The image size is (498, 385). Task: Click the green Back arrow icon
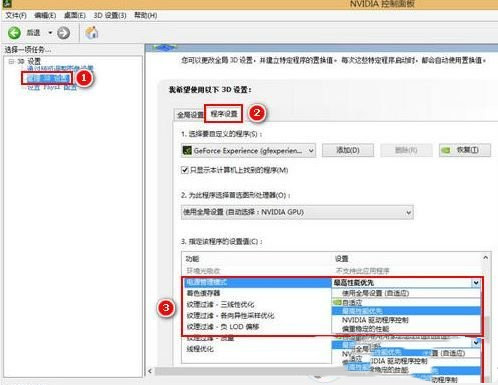tap(14, 33)
